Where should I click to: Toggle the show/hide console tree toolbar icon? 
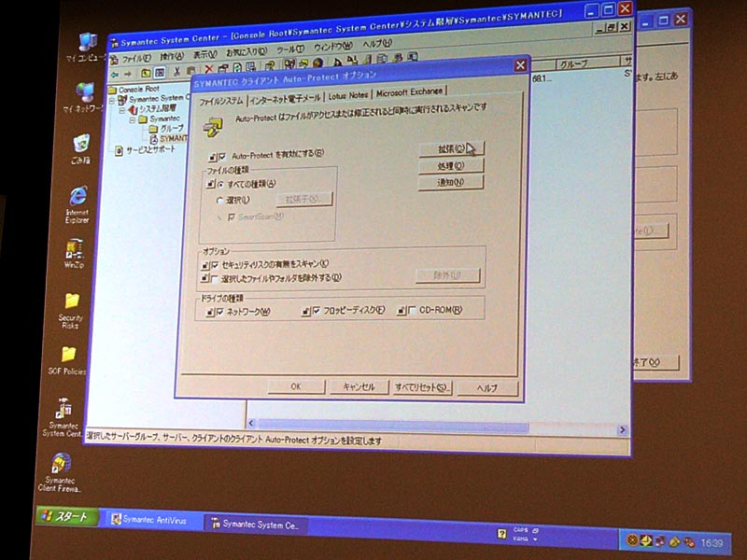(160, 73)
